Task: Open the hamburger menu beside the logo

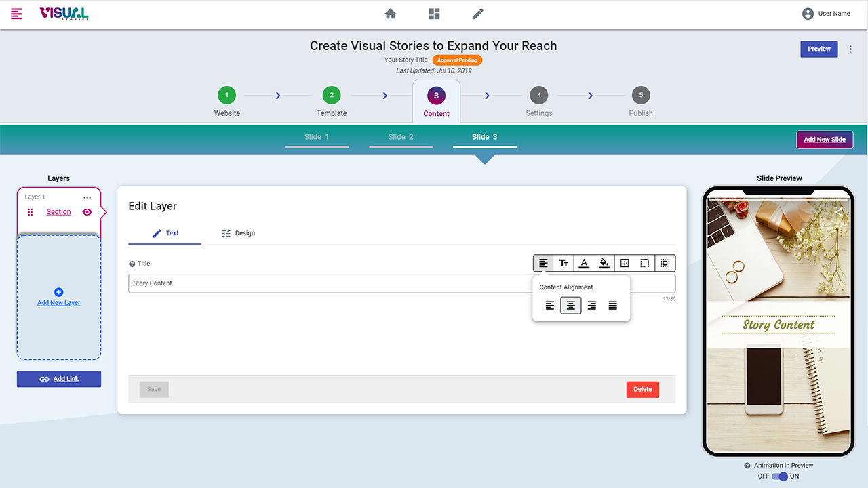Action: (16, 14)
